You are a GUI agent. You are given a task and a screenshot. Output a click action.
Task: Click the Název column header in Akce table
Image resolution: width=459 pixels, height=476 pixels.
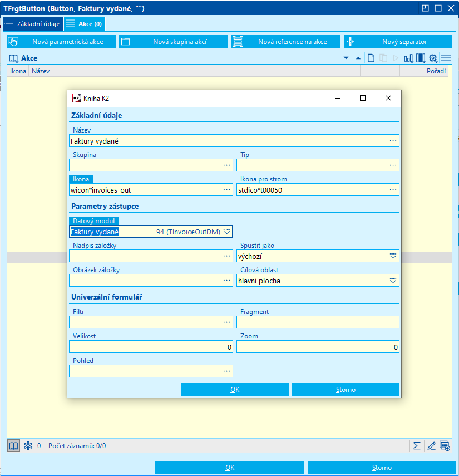pyautogui.click(x=194, y=71)
